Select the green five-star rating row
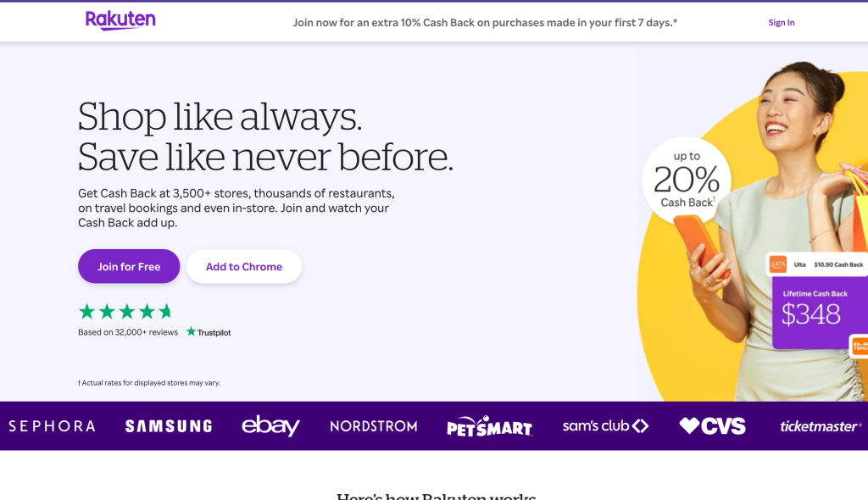The image size is (868, 500). click(126, 311)
